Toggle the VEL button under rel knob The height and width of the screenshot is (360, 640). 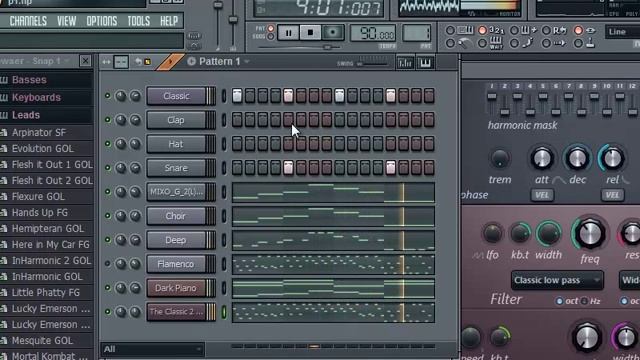tap(613, 195)
